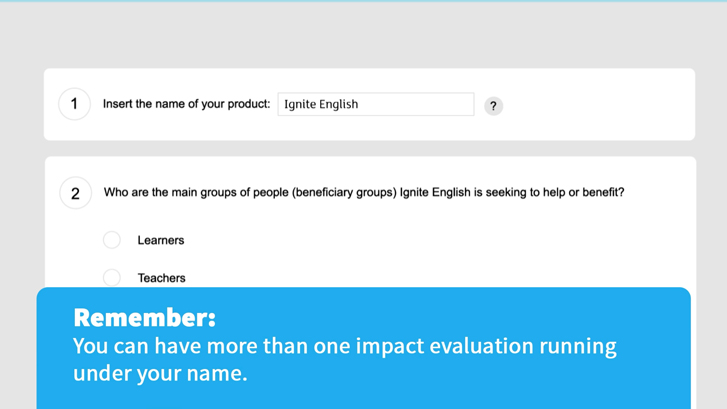Click the question mark help icon
The image size is (727, 409).
pos(493,106)
